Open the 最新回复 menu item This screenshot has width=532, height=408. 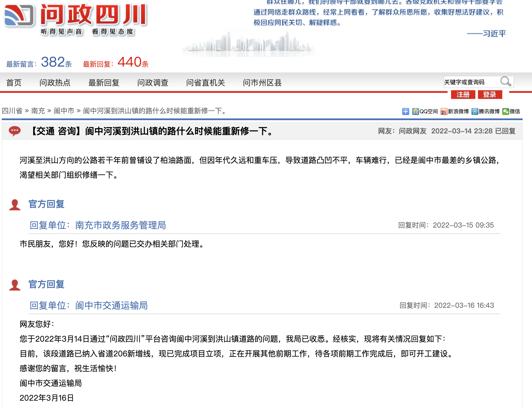tap(104, 83)
